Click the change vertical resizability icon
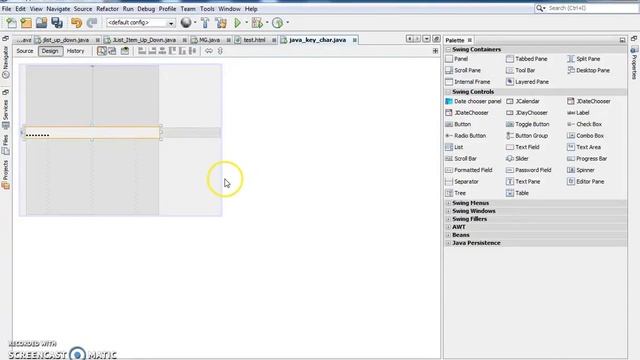Screen dimensions: 640x360 point(220,51)
